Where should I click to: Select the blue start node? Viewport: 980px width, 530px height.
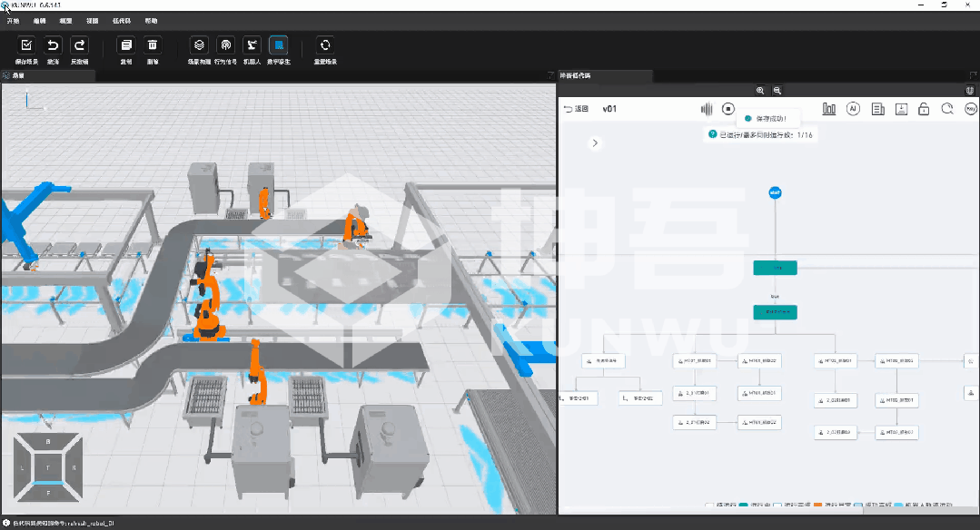775,193
